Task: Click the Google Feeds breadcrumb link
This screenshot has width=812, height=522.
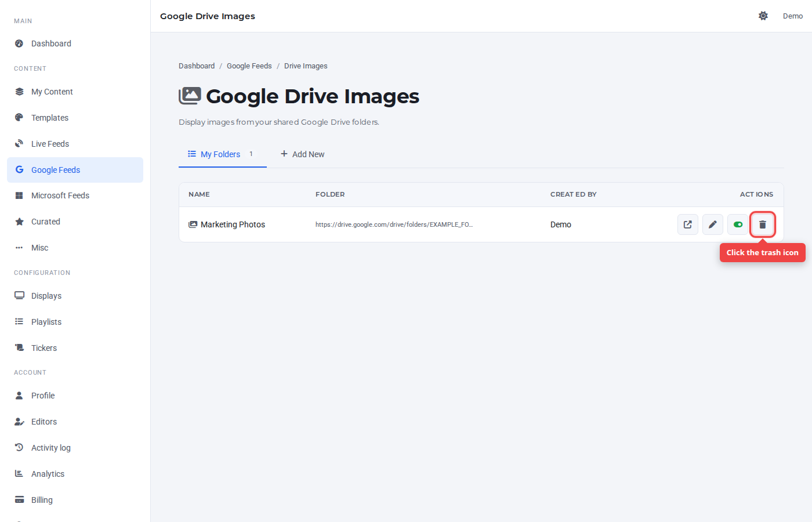Action: click(249, 66)
